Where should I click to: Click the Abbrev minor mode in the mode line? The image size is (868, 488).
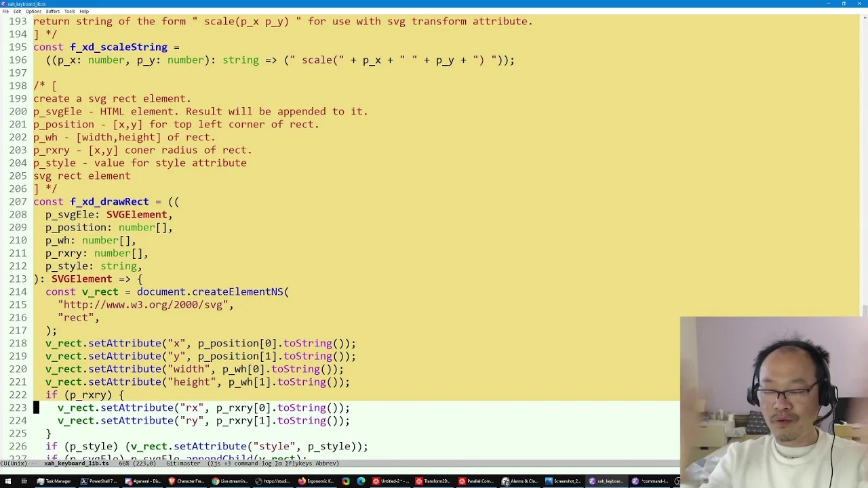(327, 464)
